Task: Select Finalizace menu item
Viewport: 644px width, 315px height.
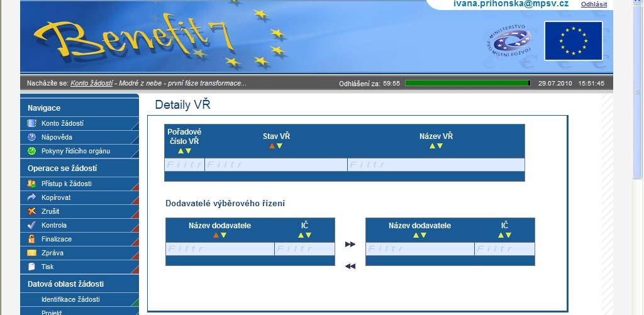Action: click(x=79, y=239)
